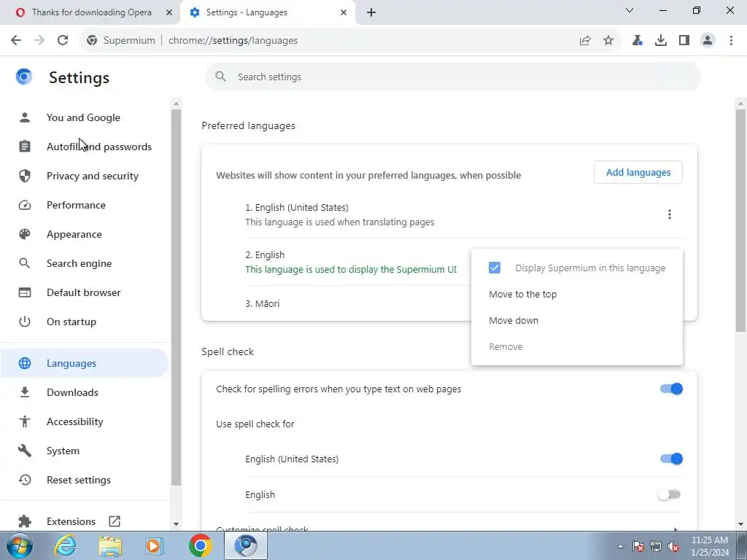Toggle spell check for web pages
The image size is (747, 560).
671,389
